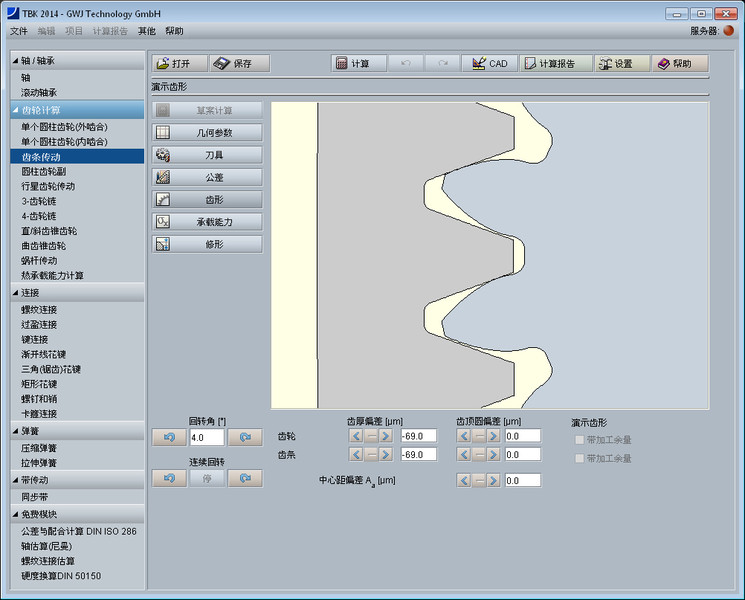The width and height of the screenshot is (745, 600).
Task: Click the 回转角 rotation angle input field
Action: click(x=206, y=437)
